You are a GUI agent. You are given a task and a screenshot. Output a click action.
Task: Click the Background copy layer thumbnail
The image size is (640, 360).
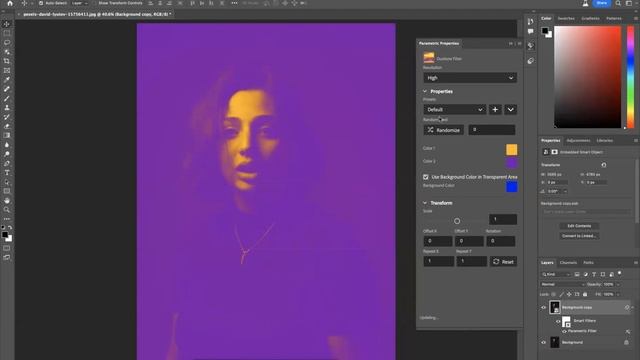[x=555, y=307]
